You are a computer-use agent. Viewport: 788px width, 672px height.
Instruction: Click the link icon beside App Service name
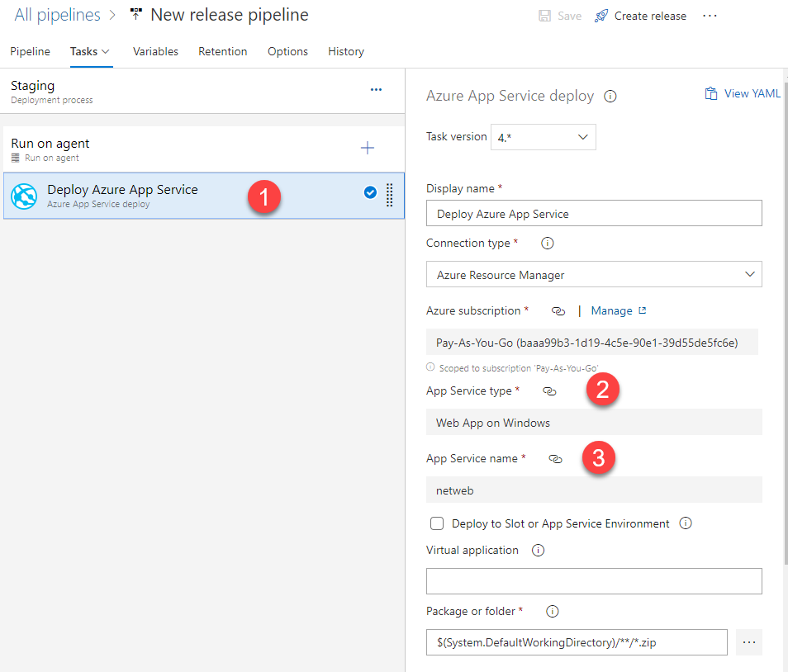click(555, 459)
